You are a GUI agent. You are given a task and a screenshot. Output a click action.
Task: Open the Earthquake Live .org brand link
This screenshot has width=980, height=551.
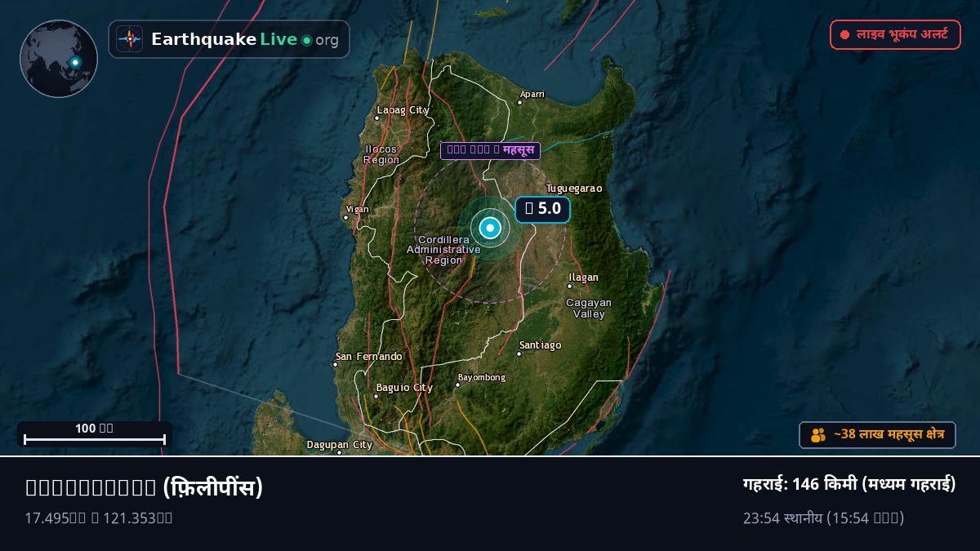click(x=229, y=39)
